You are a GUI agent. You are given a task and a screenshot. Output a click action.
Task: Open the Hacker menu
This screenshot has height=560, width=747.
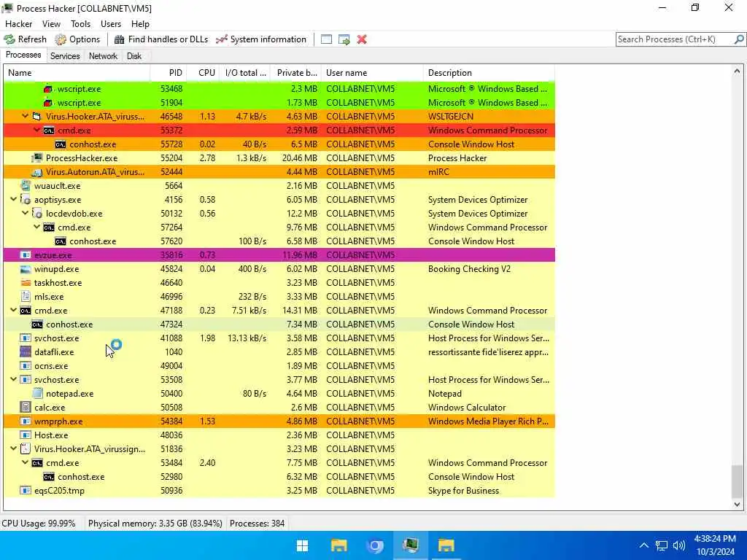[18, 24]
